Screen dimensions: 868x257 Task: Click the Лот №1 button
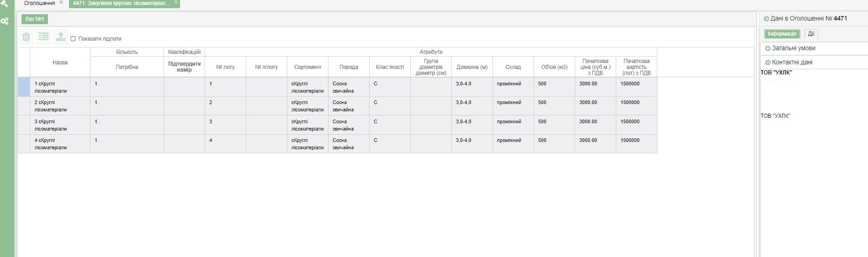pyautogui.click(x=35, y=19)
